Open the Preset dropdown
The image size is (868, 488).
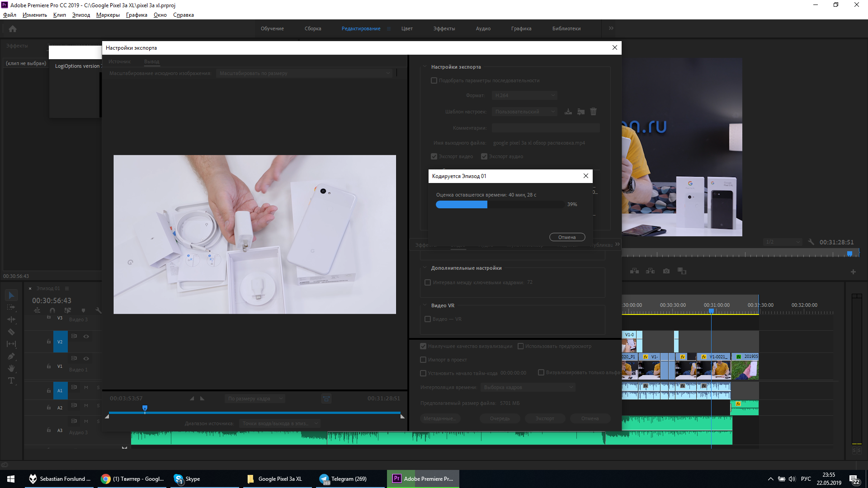tap(524, 112)
